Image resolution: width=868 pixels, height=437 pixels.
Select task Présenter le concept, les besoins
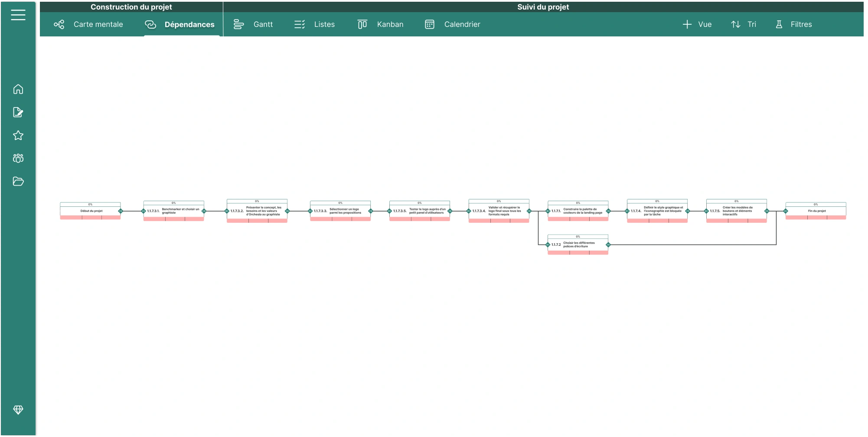pyautogui.click(x=257, y=211)
